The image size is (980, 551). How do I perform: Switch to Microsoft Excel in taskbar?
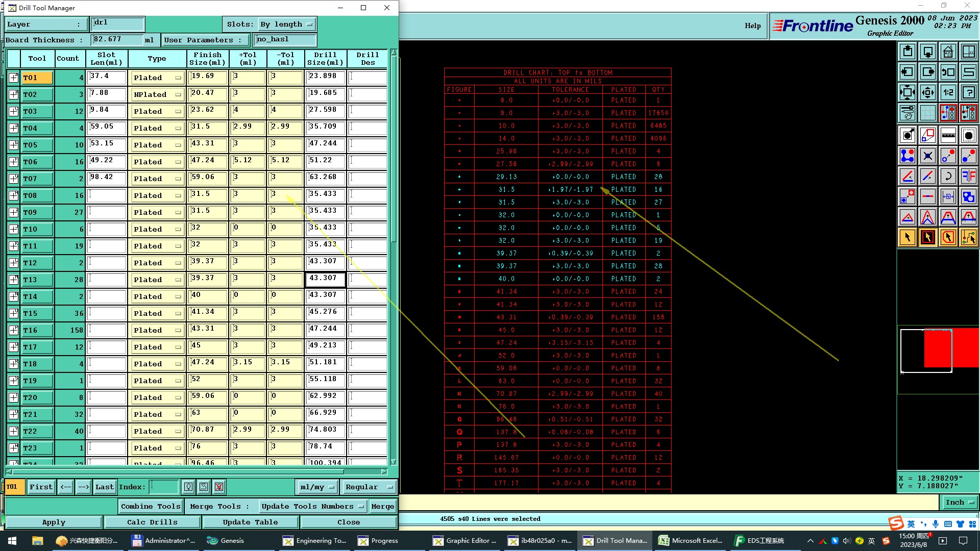[x=691, y=540]
